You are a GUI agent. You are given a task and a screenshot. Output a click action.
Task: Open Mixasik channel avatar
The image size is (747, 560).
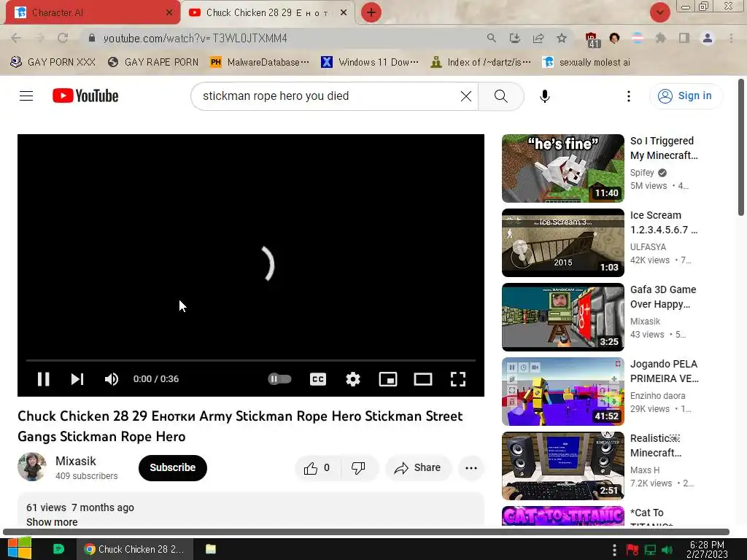click(x=32, y=467)
